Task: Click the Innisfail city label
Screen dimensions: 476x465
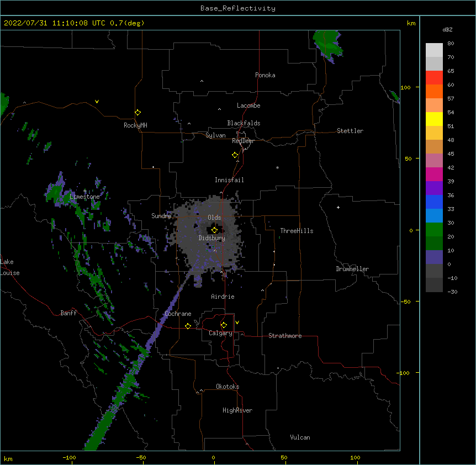Action: point(229,180)
